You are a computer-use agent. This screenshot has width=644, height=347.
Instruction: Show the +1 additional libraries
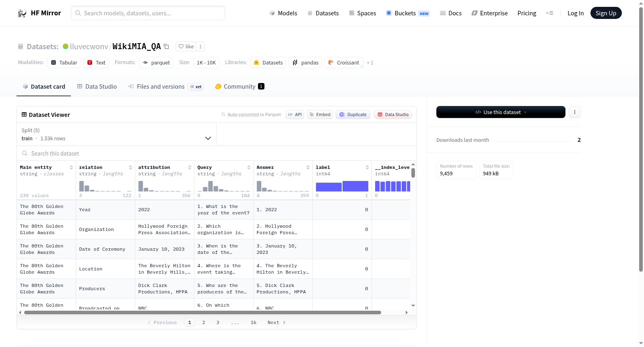tap(370, 63)
